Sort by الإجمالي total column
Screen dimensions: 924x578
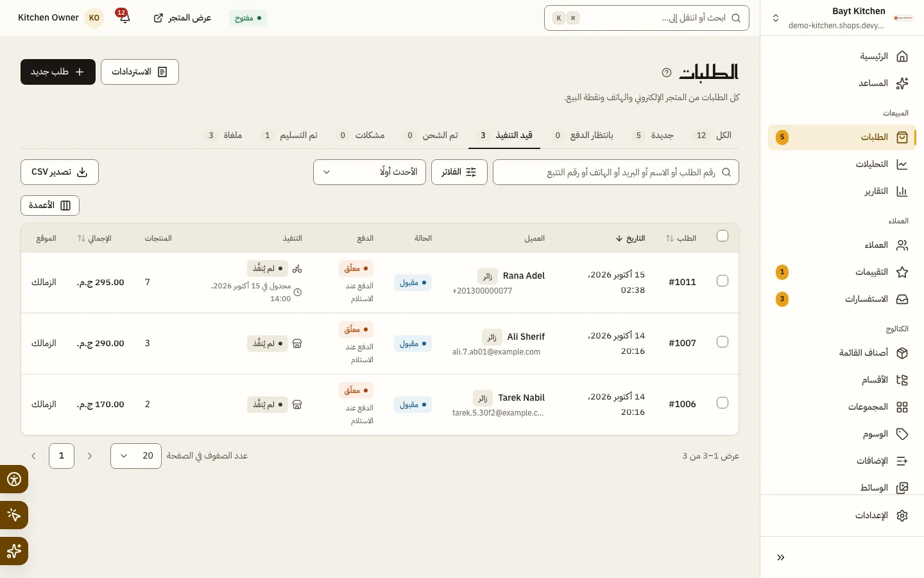94,238
